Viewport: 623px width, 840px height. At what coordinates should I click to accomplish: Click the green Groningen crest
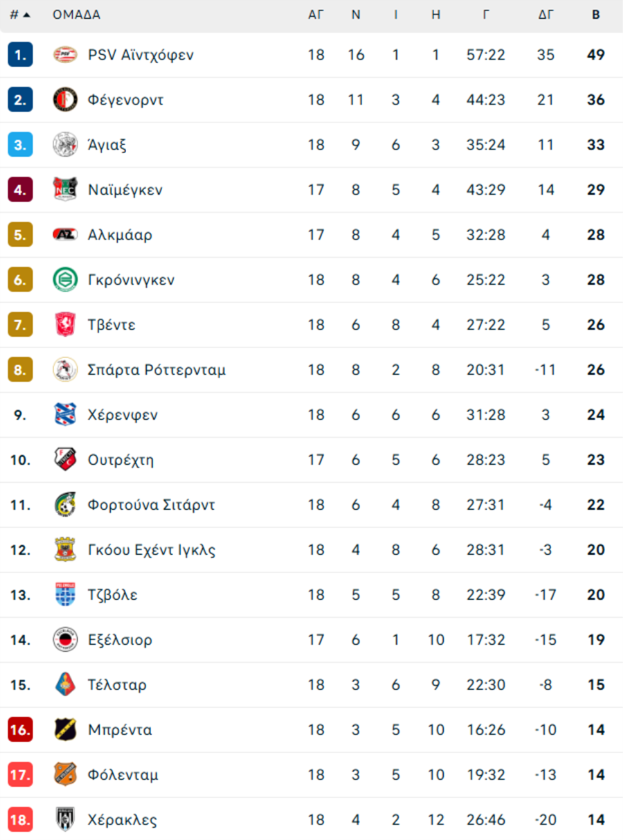65,280
